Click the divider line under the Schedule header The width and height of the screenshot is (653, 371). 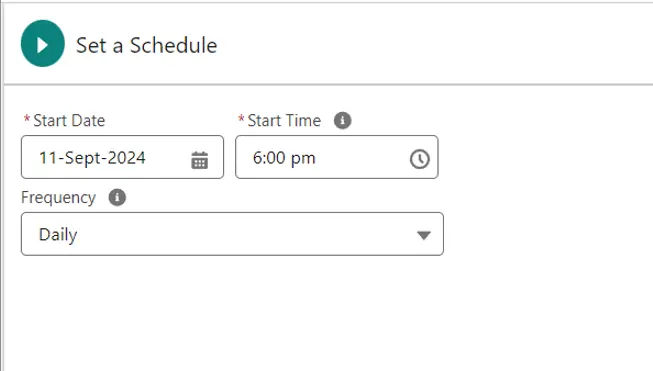click(328, 85)
